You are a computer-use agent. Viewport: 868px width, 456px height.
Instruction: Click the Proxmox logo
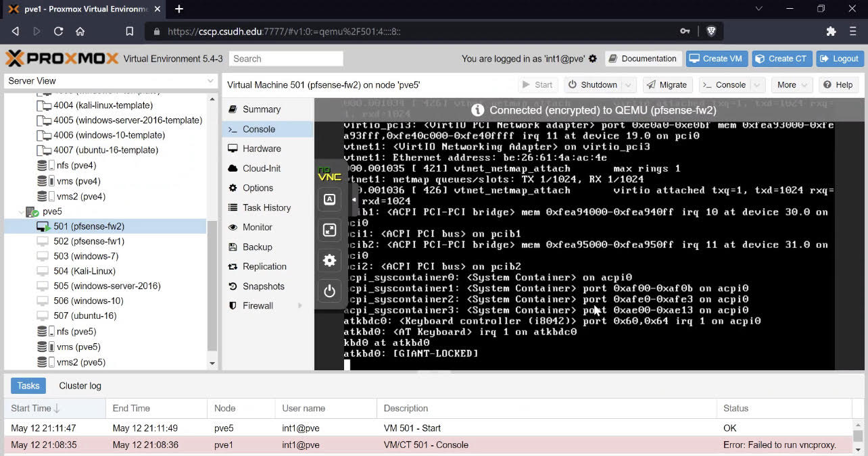62,58
